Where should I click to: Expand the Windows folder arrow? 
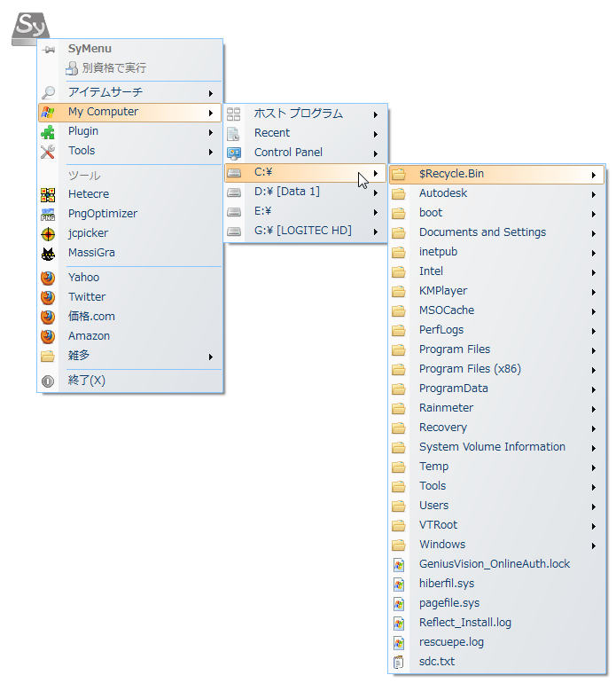tap(594, 546)
